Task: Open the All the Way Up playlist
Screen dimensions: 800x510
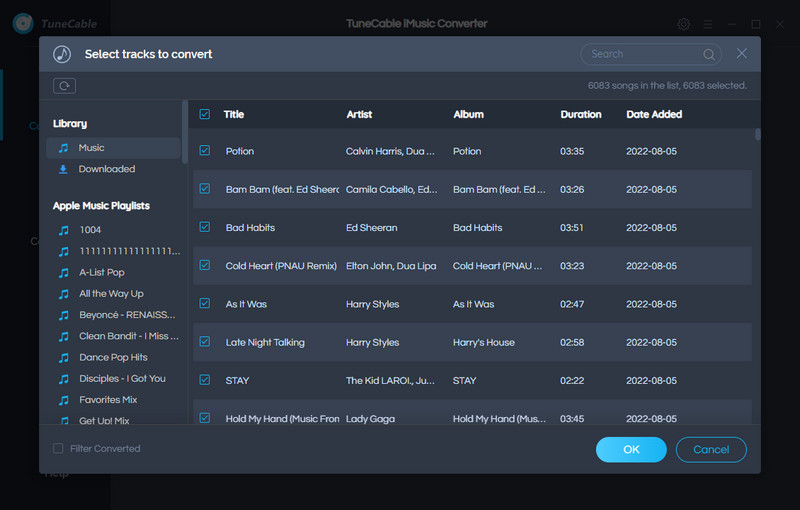Action: point(113,294)
